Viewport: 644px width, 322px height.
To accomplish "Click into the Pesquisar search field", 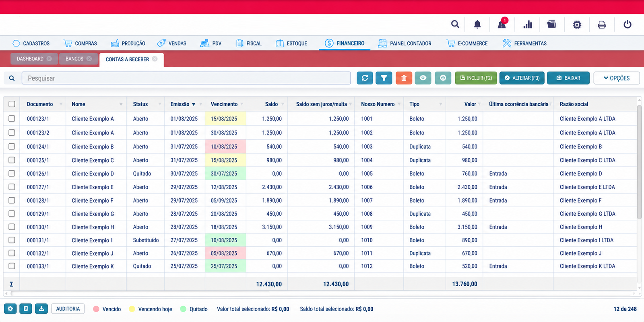I will (x=186, y=78).
